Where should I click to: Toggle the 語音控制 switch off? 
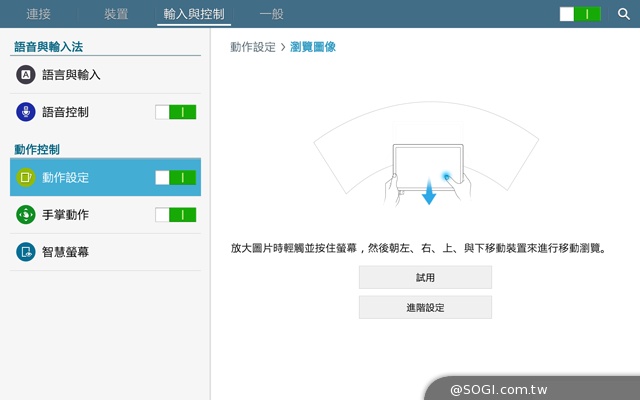click(176, 112)
